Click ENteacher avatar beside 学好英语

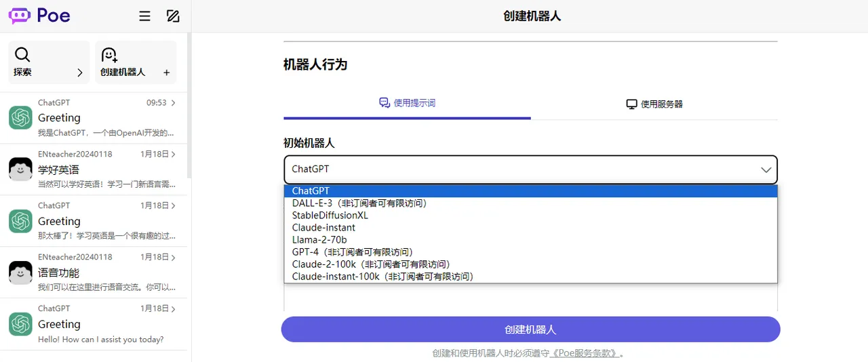[x=20, y=169]
